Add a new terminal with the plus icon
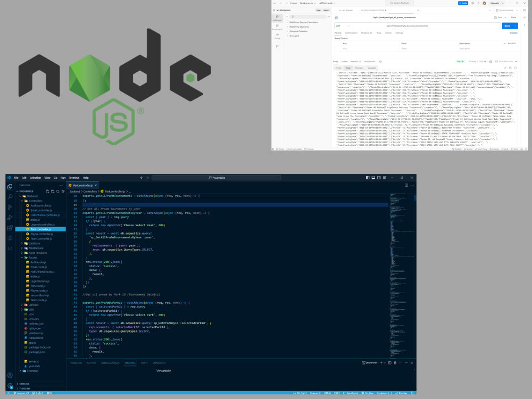Image resolution: width=532 pixels, height=399 pixels. tap(381, 363)
